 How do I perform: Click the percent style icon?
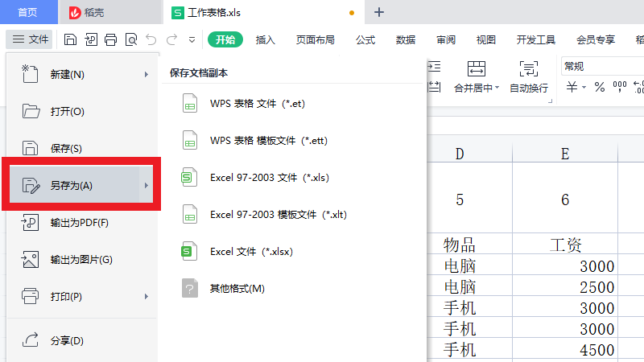pyautogui.click(x=599, y=87)
